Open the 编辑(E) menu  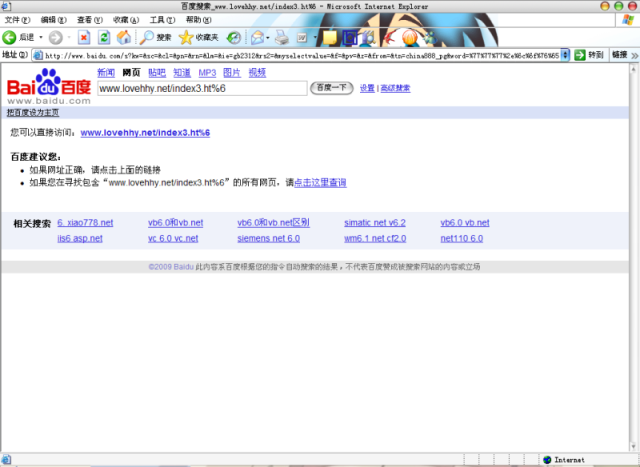(x=53, y=20)
